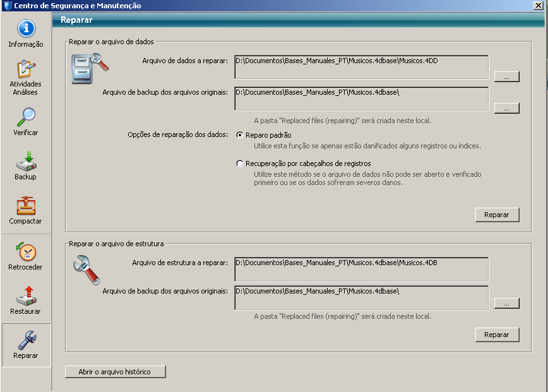Image resolution: width=548 pixels, height=392 pixels.
Task: Click the Musicos.4DB structure file path field
Action: click(x=362, y=270)
